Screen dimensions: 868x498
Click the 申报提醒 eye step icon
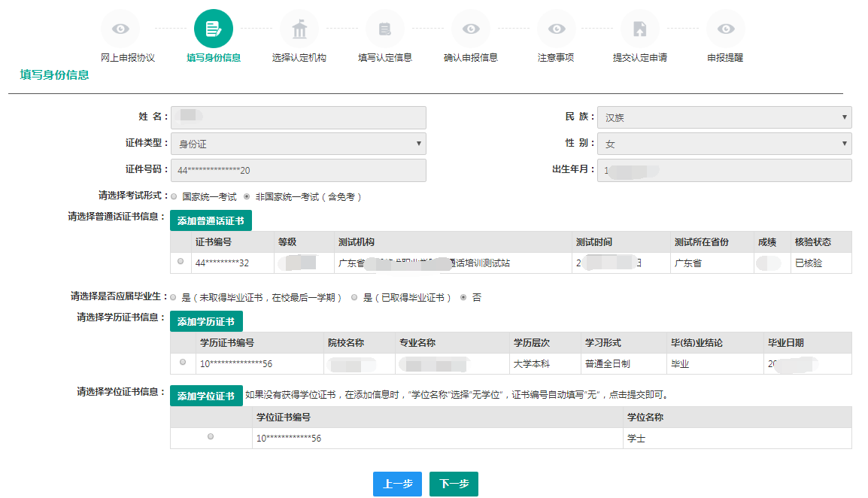(x=725, y=29)
